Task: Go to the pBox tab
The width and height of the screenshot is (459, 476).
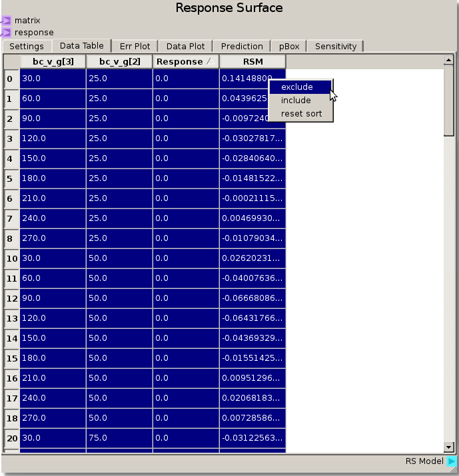Action: (x=289, y=46)
